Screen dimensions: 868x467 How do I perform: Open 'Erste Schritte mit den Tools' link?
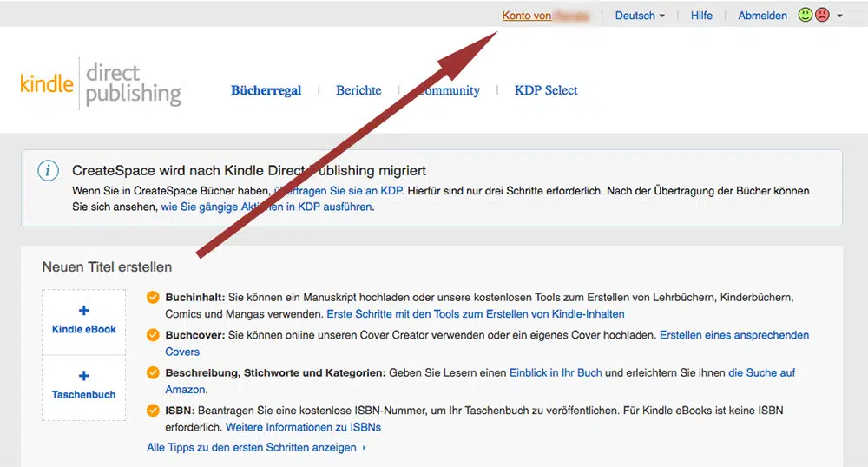tap(476, 313)
